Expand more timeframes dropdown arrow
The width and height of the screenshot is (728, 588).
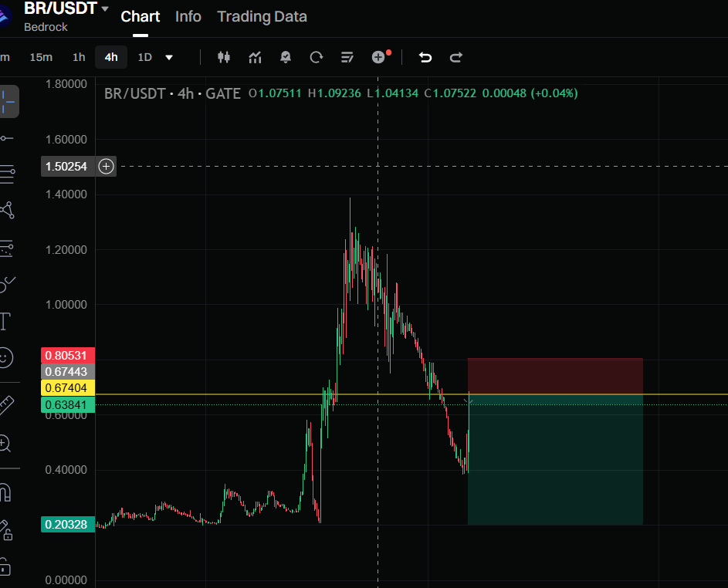tap(169, 58)
